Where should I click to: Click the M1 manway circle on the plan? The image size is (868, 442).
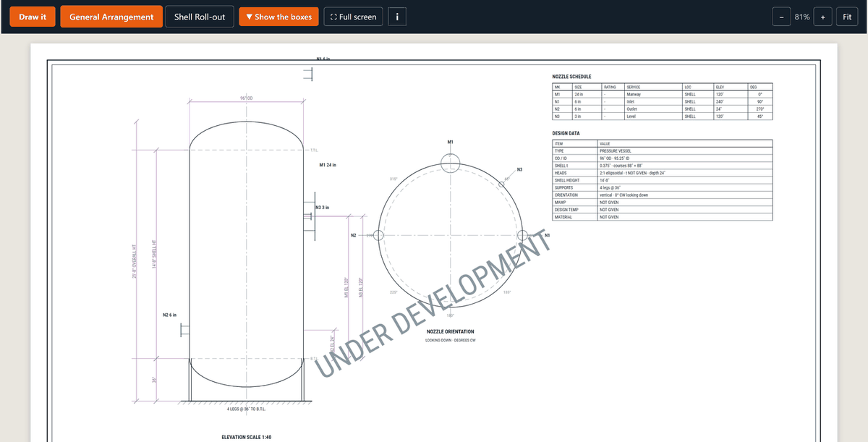pyautogui.click(x=450, y=162)
